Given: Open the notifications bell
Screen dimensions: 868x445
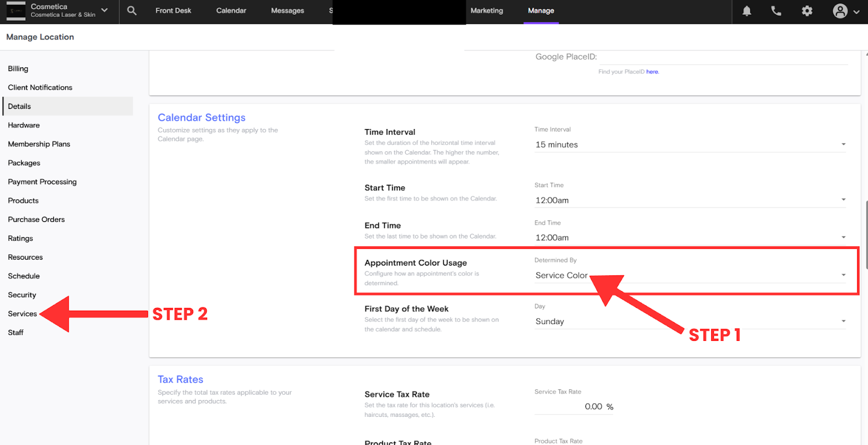Looking at the screenshot, I should [x=746, y=11].
